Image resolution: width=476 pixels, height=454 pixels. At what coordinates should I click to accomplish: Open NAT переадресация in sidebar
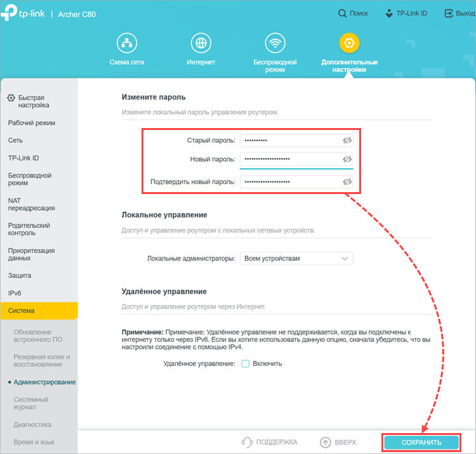[31, 204]
